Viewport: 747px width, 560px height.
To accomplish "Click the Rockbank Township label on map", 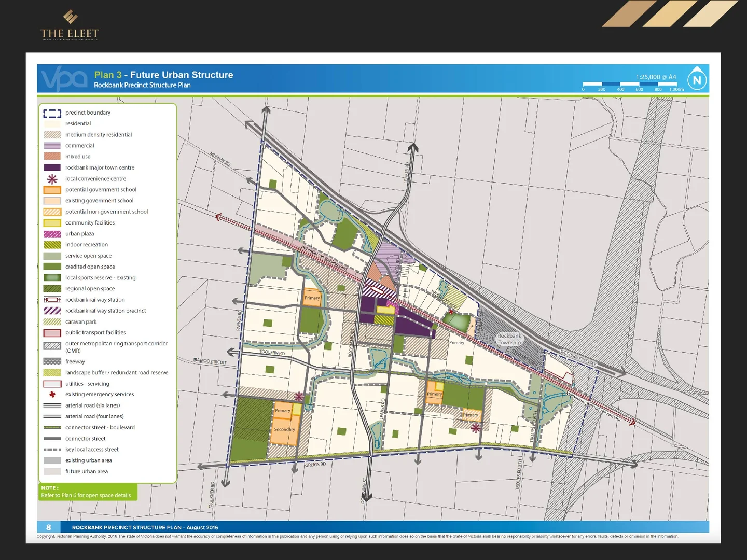I will click(509, 339).
